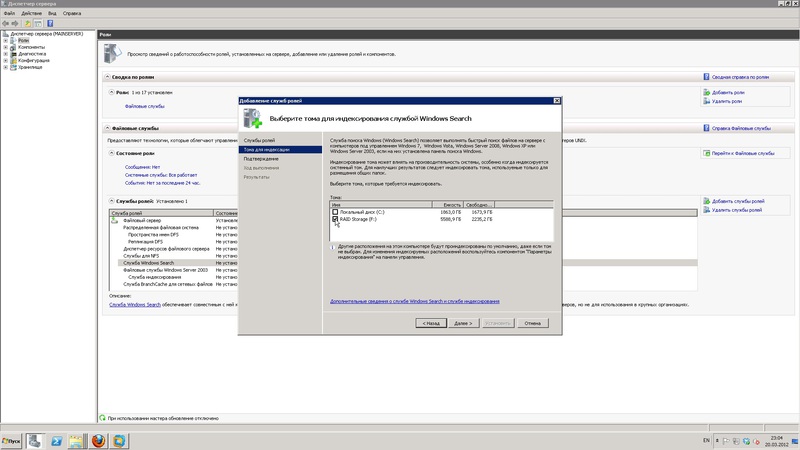Open the Файл menu

(9, 13)
